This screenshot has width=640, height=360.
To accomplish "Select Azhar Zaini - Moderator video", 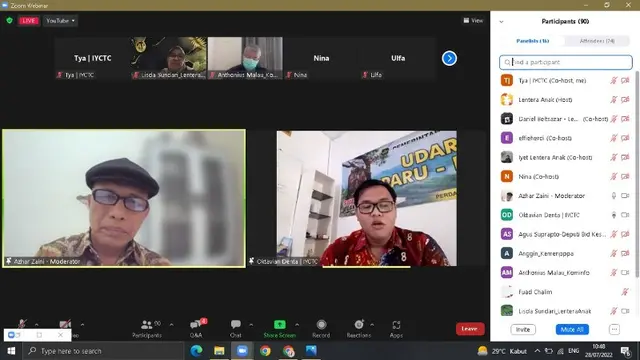I will [x=124, y=198].
